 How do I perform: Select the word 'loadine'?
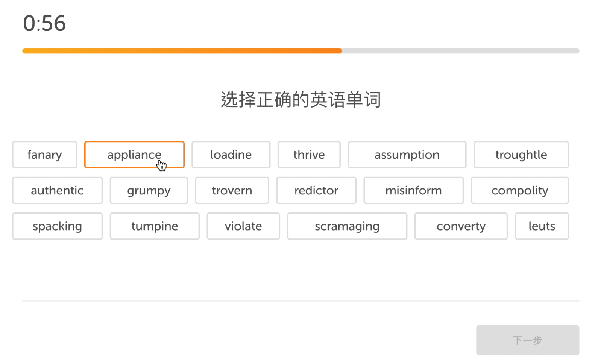[x=231, y=155]
